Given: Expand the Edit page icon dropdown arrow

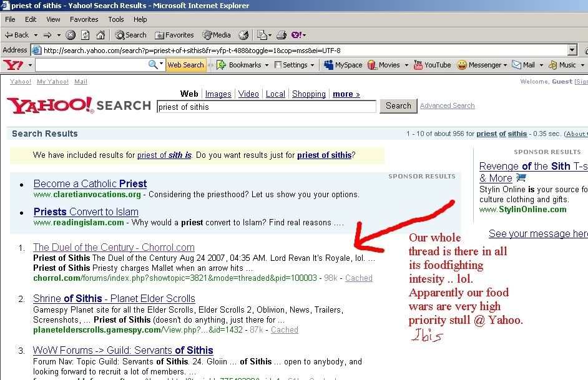Looking at the screenshot, I should [270, 35].
